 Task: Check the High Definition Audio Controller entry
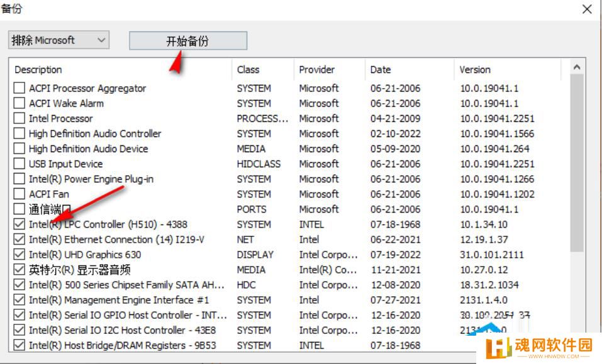[x=19, y=133]
